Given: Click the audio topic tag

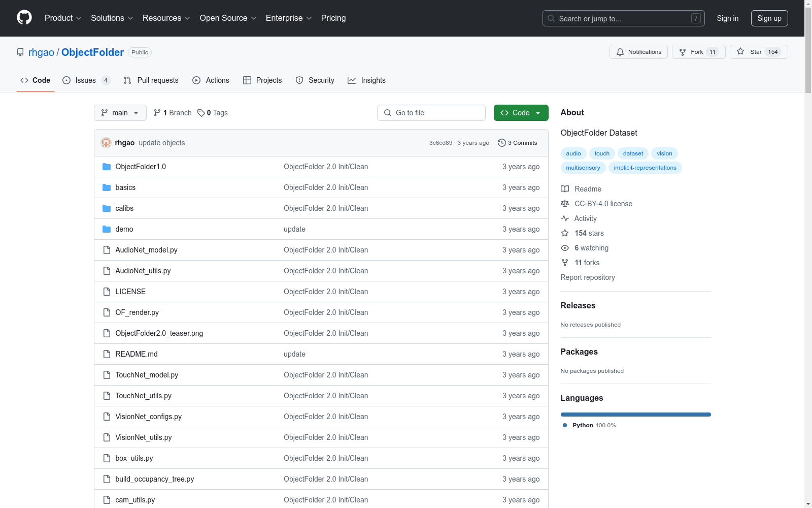Looking at the screenshot, I should [573, 153].
